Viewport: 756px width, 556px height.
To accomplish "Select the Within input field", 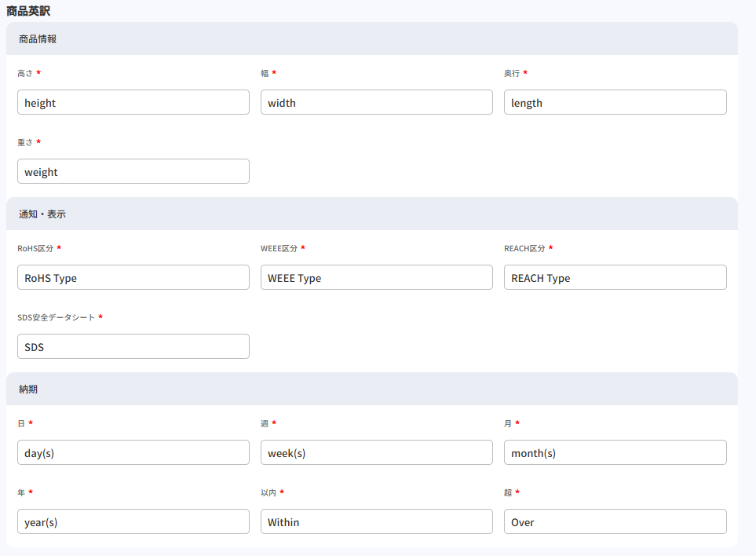I will 376,521.
